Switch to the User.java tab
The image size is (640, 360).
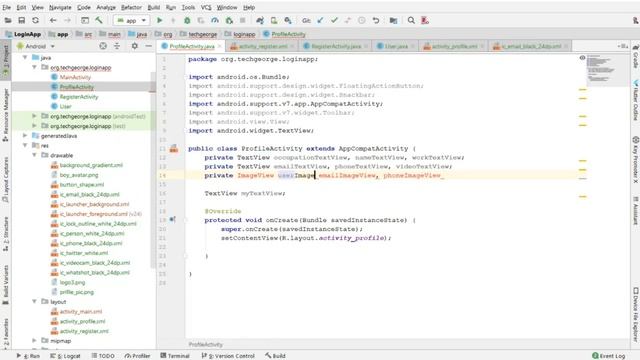(396, 46)
